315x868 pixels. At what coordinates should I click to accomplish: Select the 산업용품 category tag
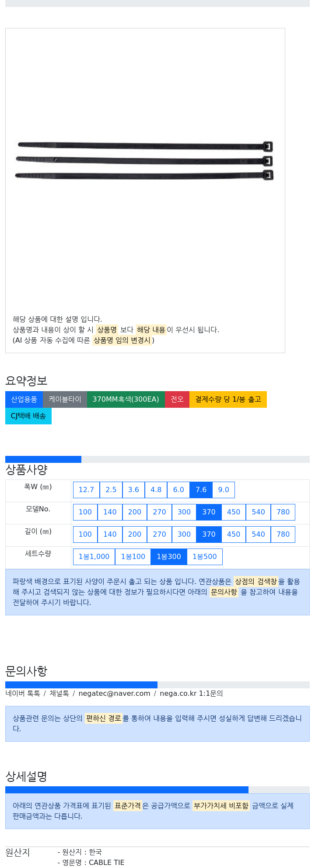point(24,399)
